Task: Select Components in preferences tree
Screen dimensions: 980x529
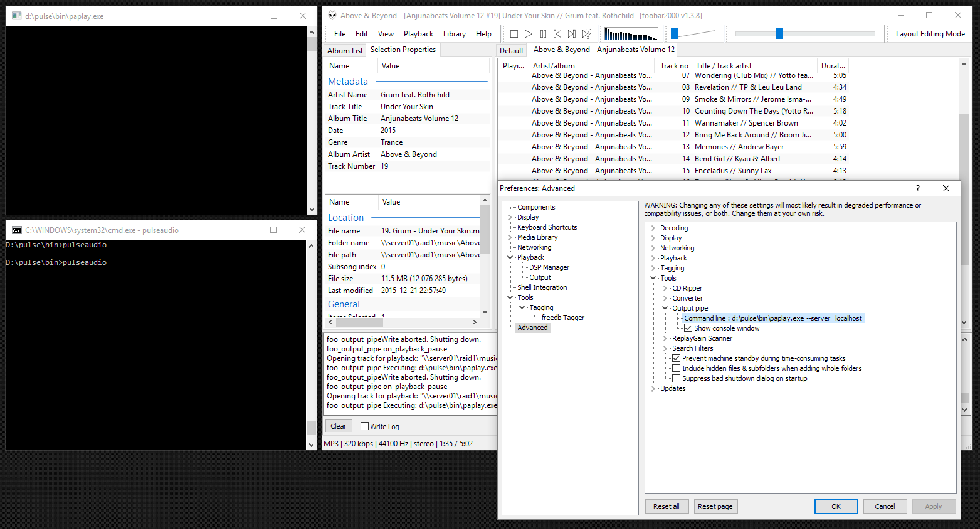Action: pos(536,207)
